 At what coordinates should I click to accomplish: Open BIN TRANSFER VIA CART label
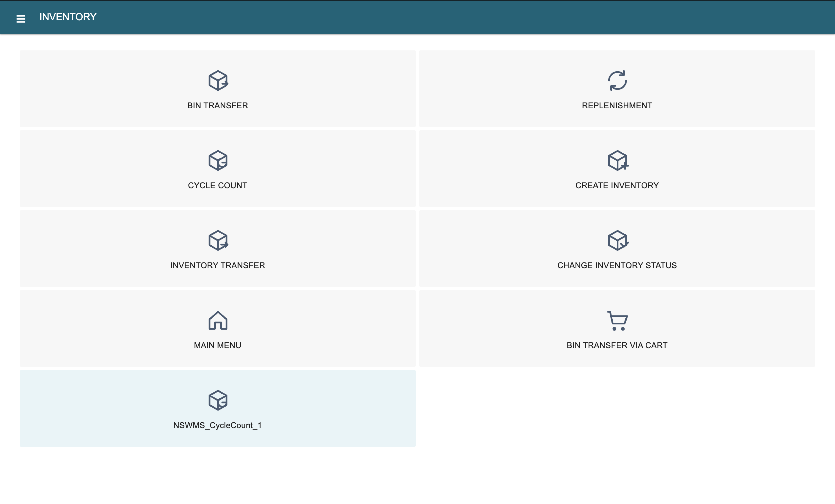[617, 345]
